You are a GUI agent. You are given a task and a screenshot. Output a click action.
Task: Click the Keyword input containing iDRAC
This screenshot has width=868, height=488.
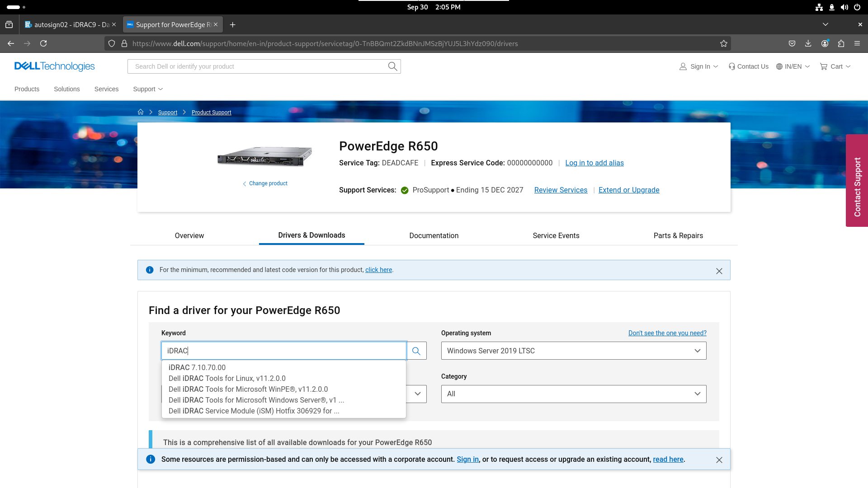[284, 351]
